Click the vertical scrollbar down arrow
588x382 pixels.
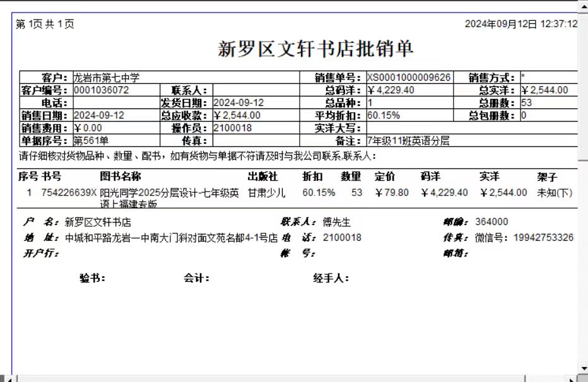click(x=583, y=368)
